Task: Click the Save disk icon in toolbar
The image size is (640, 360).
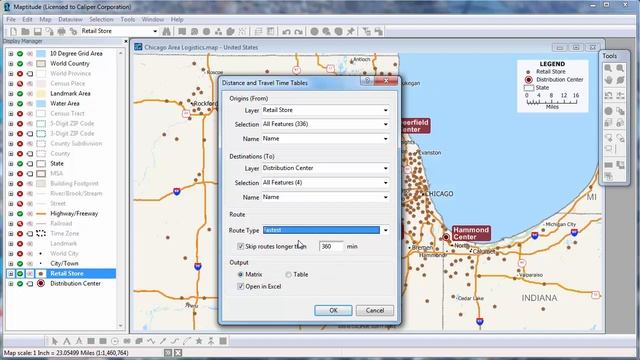Action: pos(38,31)
